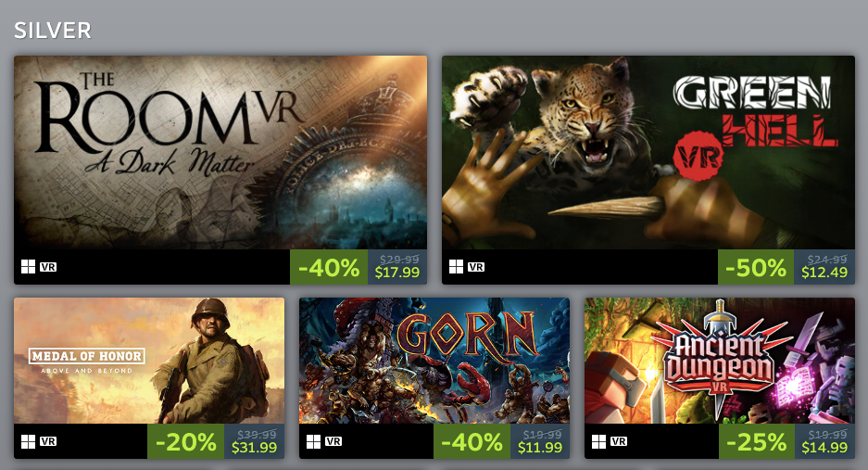Viewport: 868px width, 470px height.
Task: Click the VR badge under Green Hell VR
Action: [x=476, y=267]
